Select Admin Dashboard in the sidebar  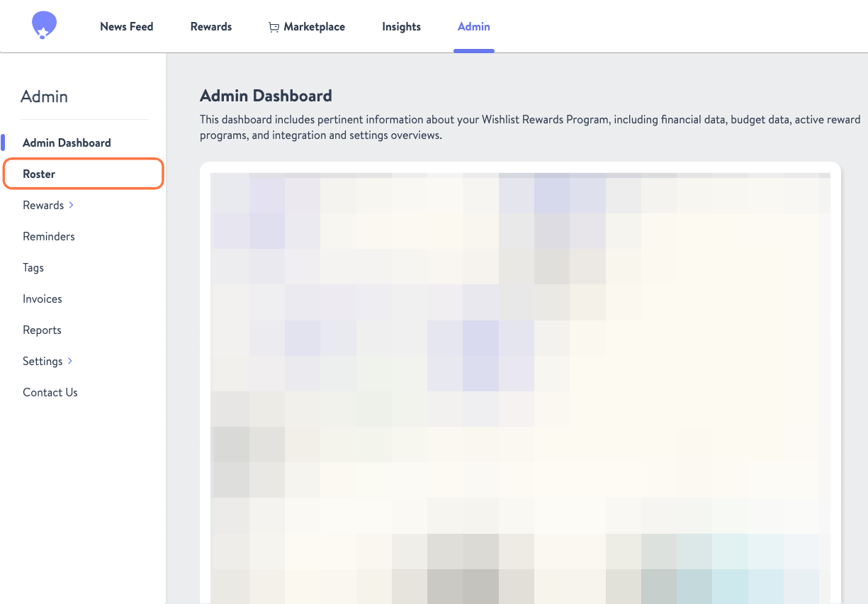pos(67,142)
